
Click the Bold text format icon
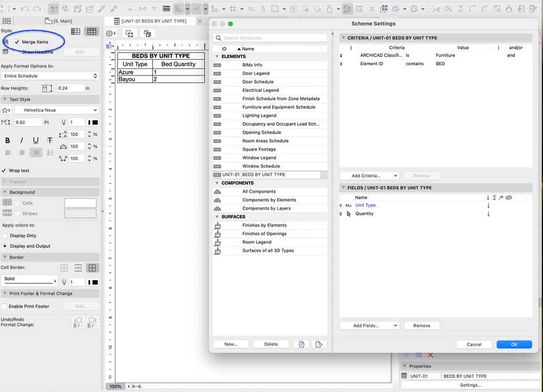click(8, 141)
